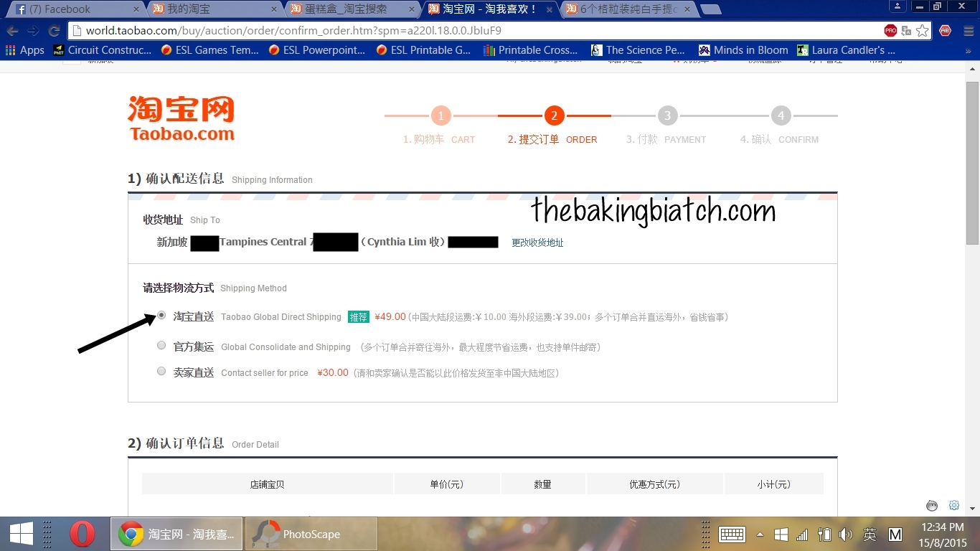
Task: Open The Science Pe... bookmark
Action: [639, 50]
